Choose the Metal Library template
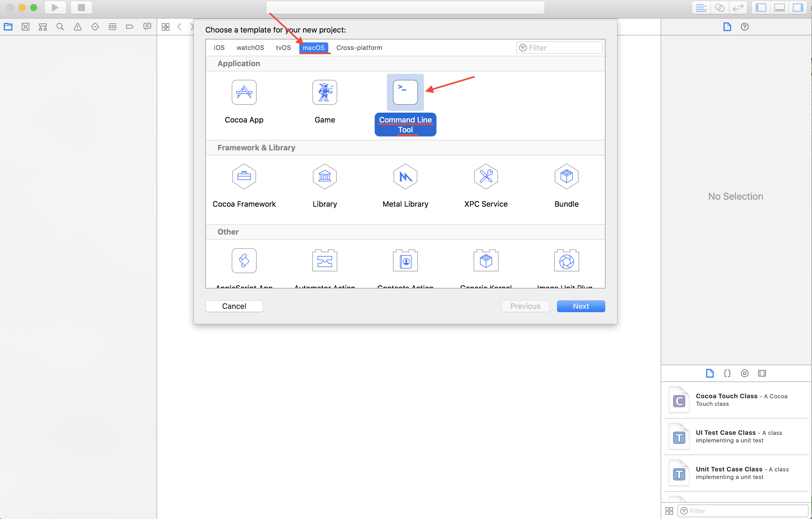The image size is (812, 519). 405,186
